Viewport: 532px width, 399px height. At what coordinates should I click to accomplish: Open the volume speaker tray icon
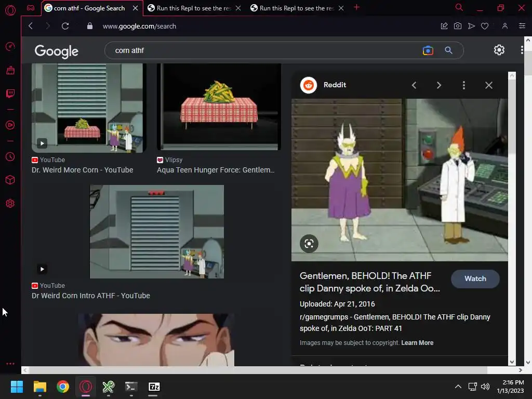(x=485, y=387)
